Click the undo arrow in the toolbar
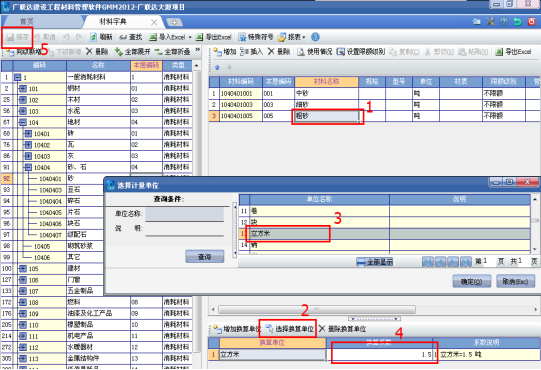Viewport: 541px width, 370px height. point(67,37)
